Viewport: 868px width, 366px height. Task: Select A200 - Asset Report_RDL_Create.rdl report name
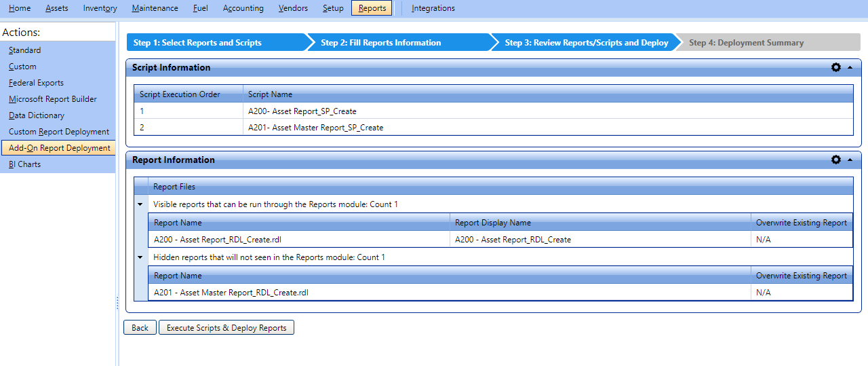[299, 239]
